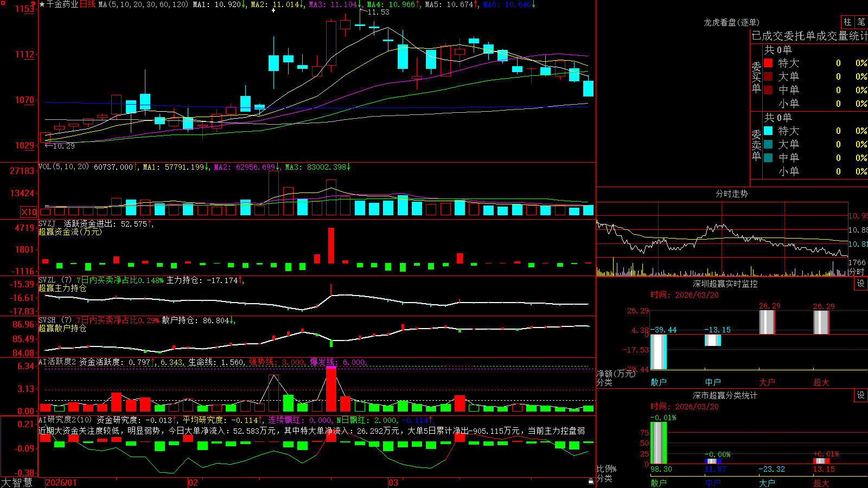The height and width of the screenshot is (488, 868).
Task: Click the star icon before 千金药业
Action: 42,4
